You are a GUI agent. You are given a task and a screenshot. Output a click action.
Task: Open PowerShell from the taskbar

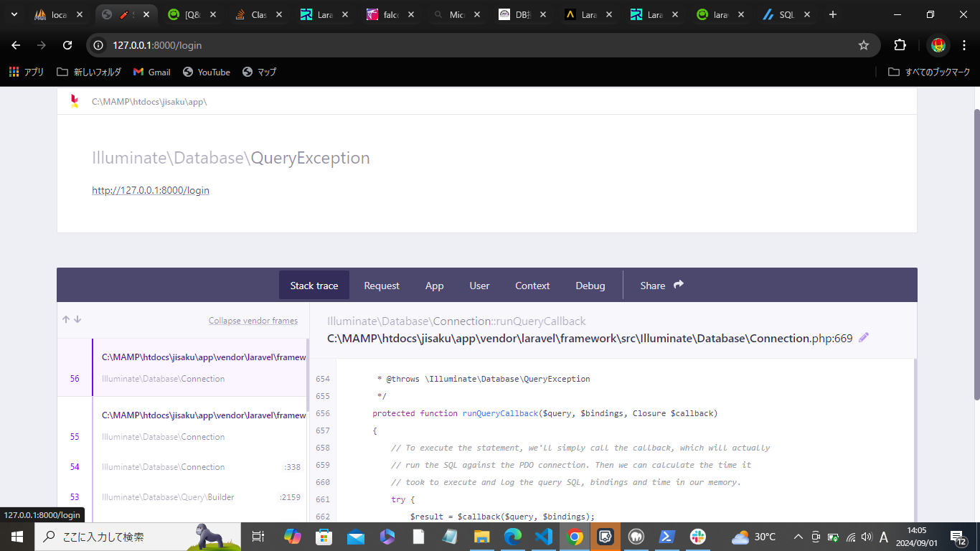coord(666,537)
